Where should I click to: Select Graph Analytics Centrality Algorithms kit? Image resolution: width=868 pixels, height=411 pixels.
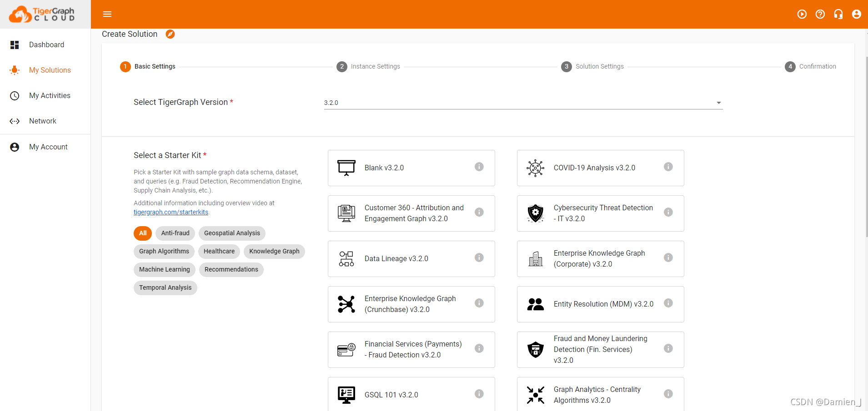[x=601, y=394]
